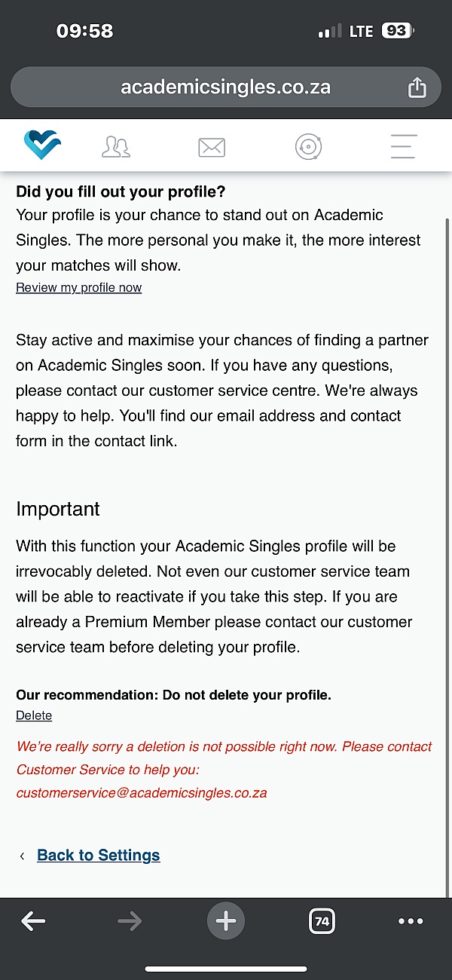Tap the academicsingles.co.za address bar

pyautogui.click(x=226, y=87)
